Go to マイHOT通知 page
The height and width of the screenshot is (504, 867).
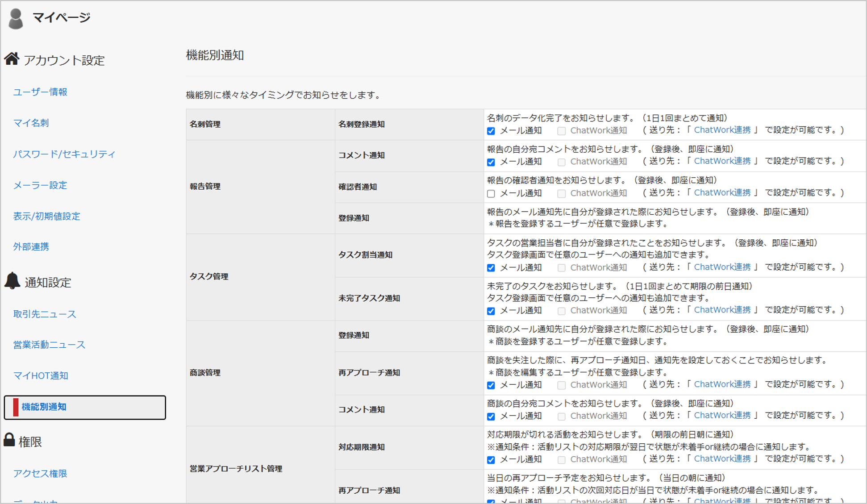[41, 376]
